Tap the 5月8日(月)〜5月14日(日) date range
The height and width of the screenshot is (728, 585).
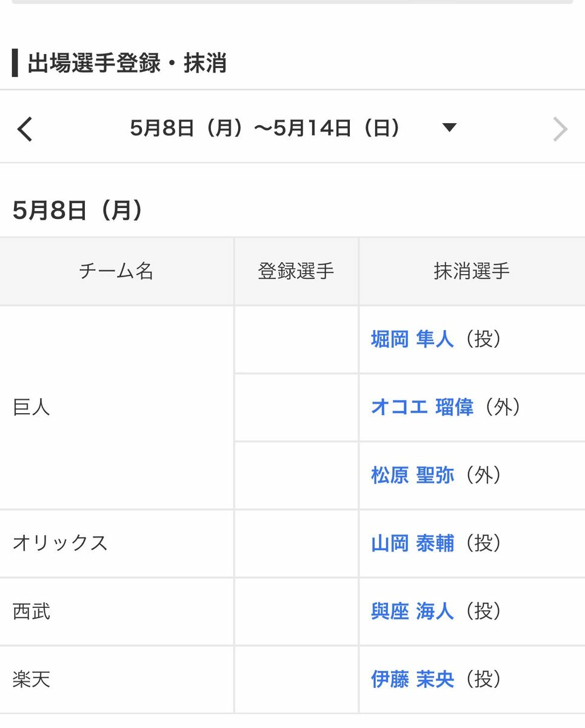click(265, 128)
